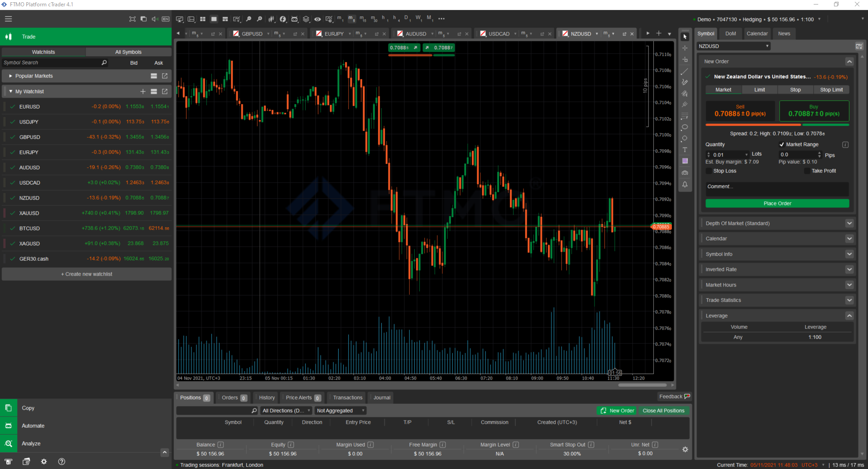The height and width of the screenshot is (469, 868).
Task: Click the Symbol Search input field
Action: pyautogui.click(x=50, y=62)
